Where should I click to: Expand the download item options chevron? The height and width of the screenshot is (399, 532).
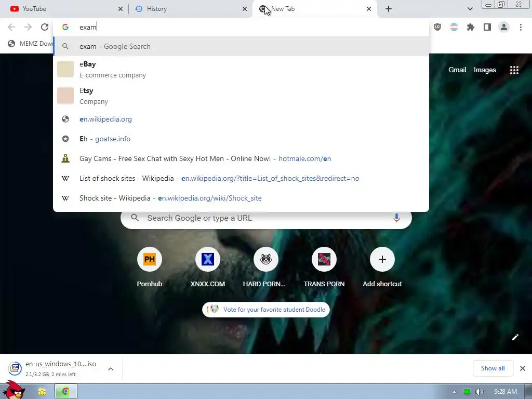click(111, 369)
